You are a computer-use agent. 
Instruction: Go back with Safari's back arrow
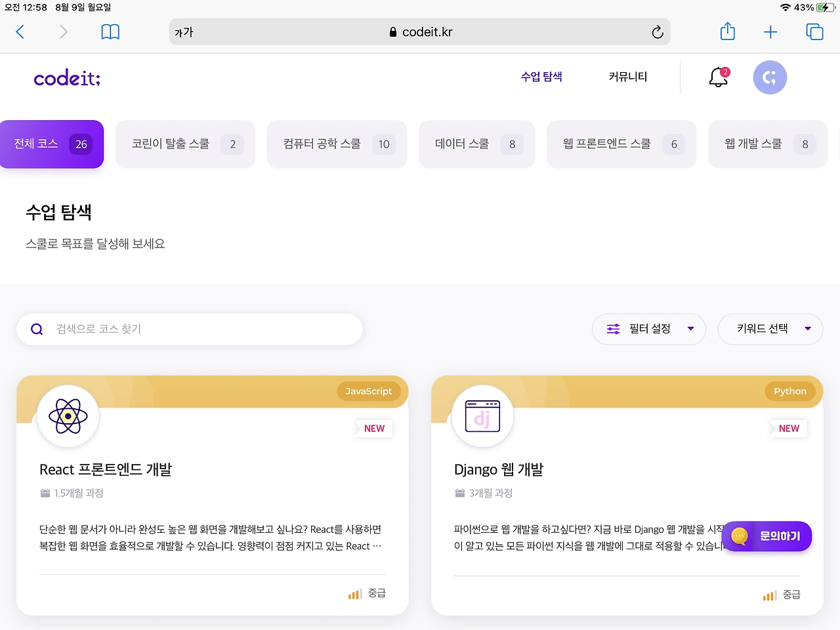click(20, 31)
